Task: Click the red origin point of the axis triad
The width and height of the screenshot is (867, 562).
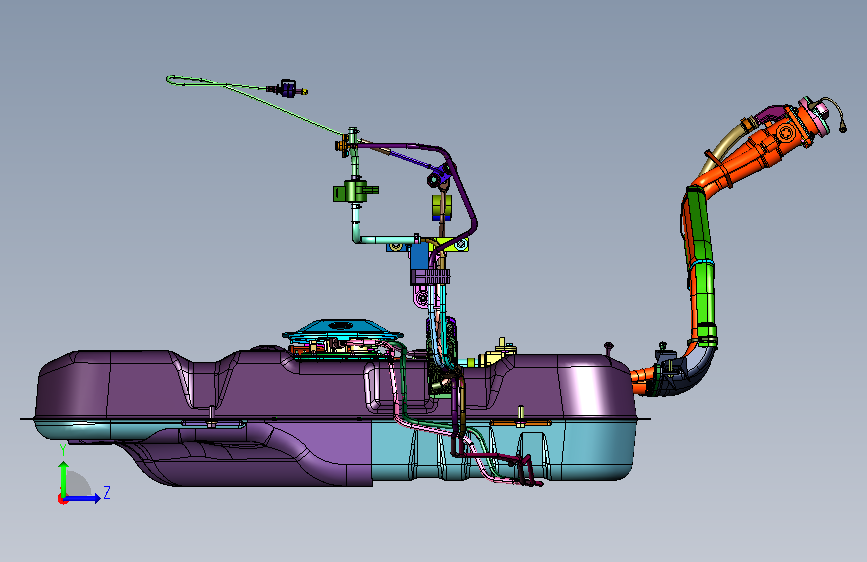Action: (x=62, y=499)
